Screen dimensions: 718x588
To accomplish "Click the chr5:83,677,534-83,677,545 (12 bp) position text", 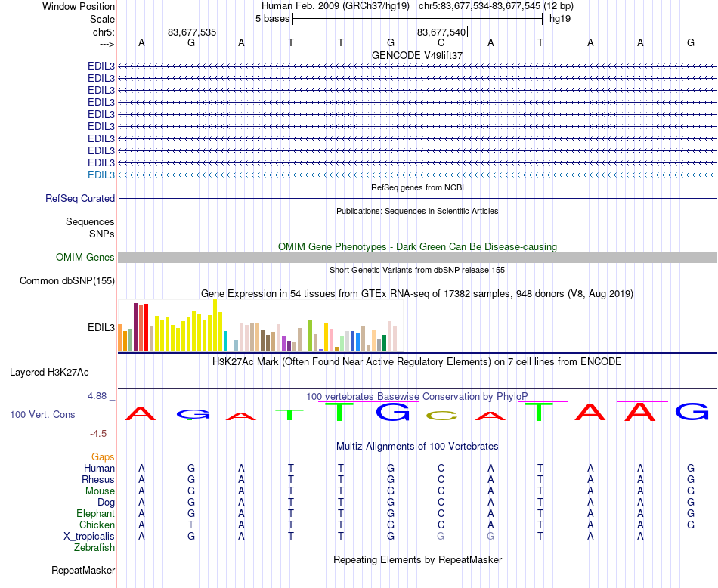I will coord(496,6).
